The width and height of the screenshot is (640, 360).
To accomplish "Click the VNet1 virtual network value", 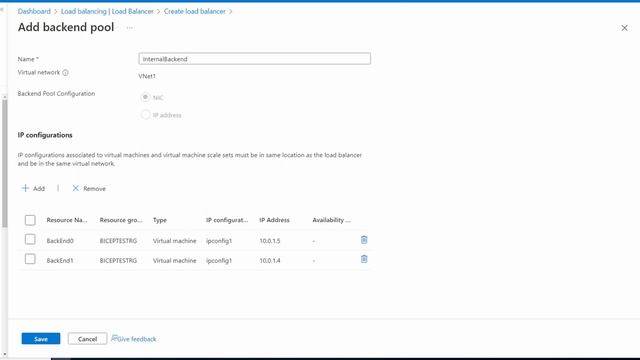I will pos(147,76).
